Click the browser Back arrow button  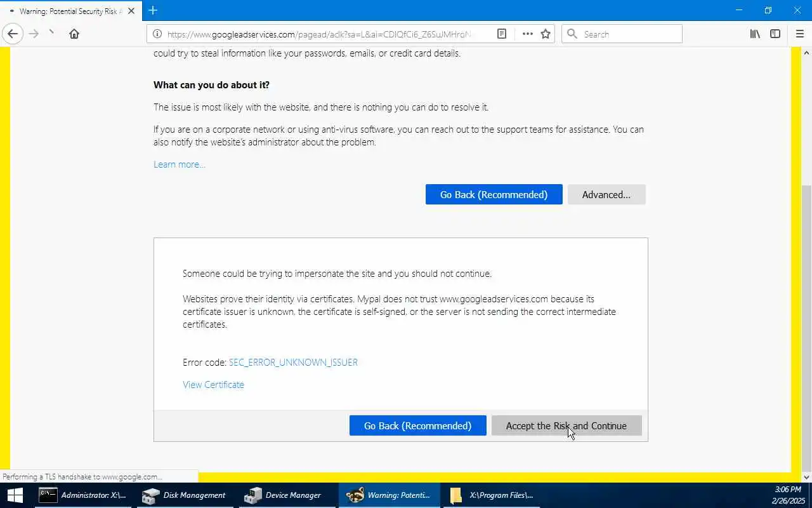coord(13,34)
